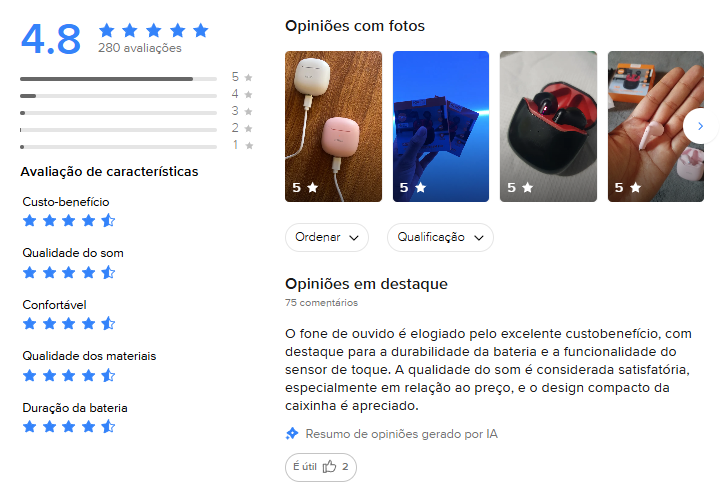Screen dimensions: 725x489
Task: Open the Qualificação dropdown
Action: click(x=440, y=238)
